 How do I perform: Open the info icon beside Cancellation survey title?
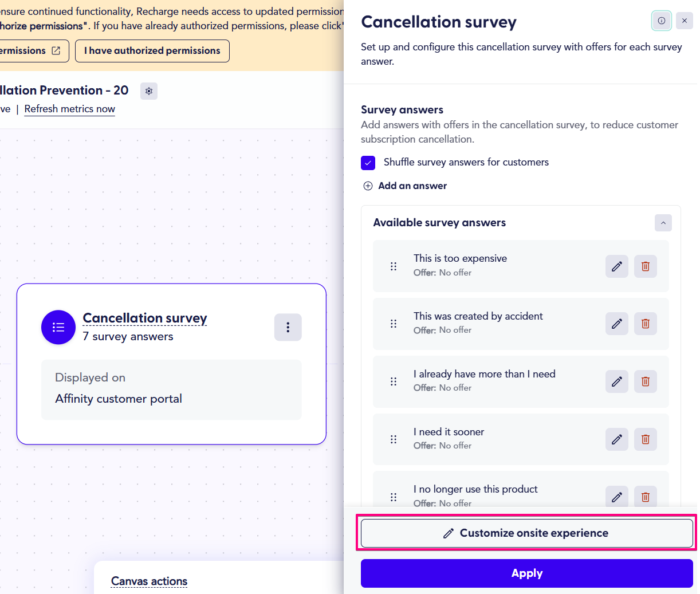[x=662, y=21]
